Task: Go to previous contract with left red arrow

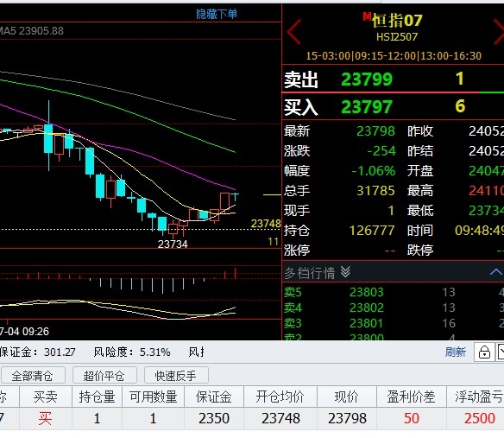Action: pos(293,31)
